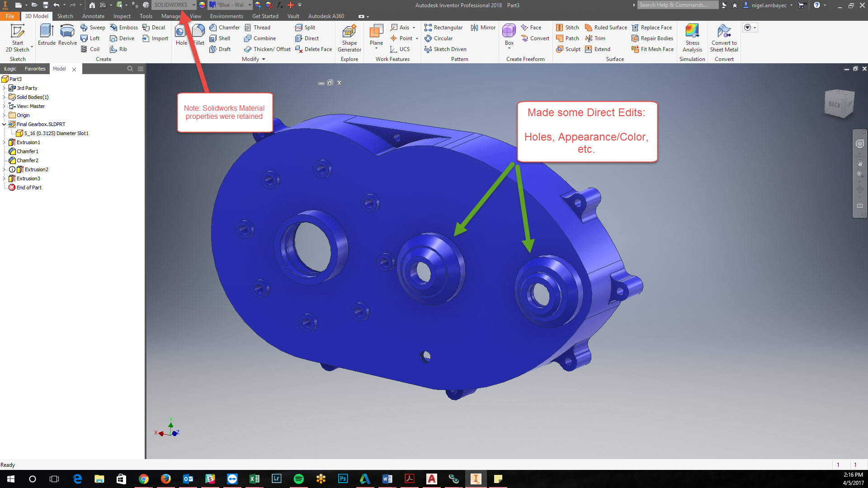Open Photoshop from the Windows taskbar
Viewport: 868px width, 488px height.
343,479
